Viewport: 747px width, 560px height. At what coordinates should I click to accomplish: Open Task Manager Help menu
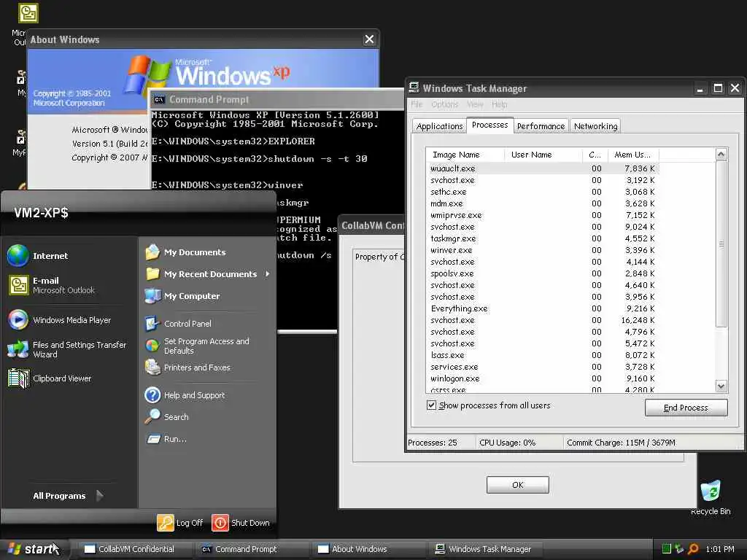point(499,104)
